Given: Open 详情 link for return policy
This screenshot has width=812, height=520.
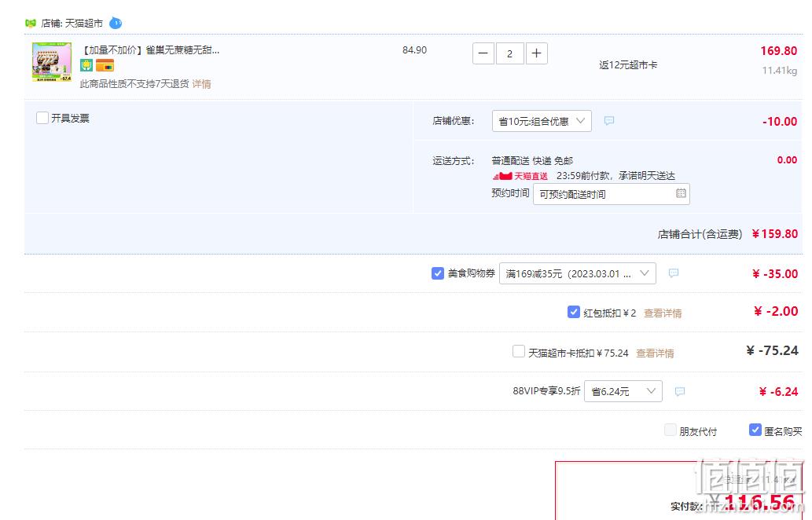Looking at the screenshot, I should click(x=201, y=84).
